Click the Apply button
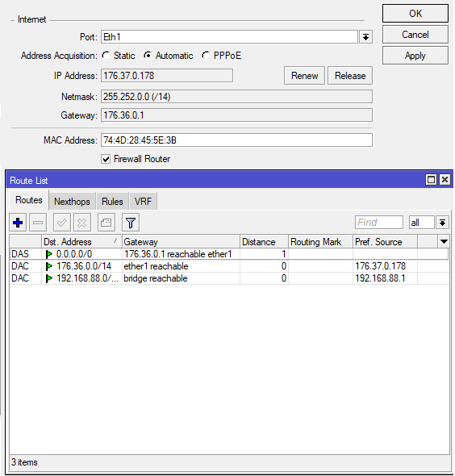 point(415,56)
